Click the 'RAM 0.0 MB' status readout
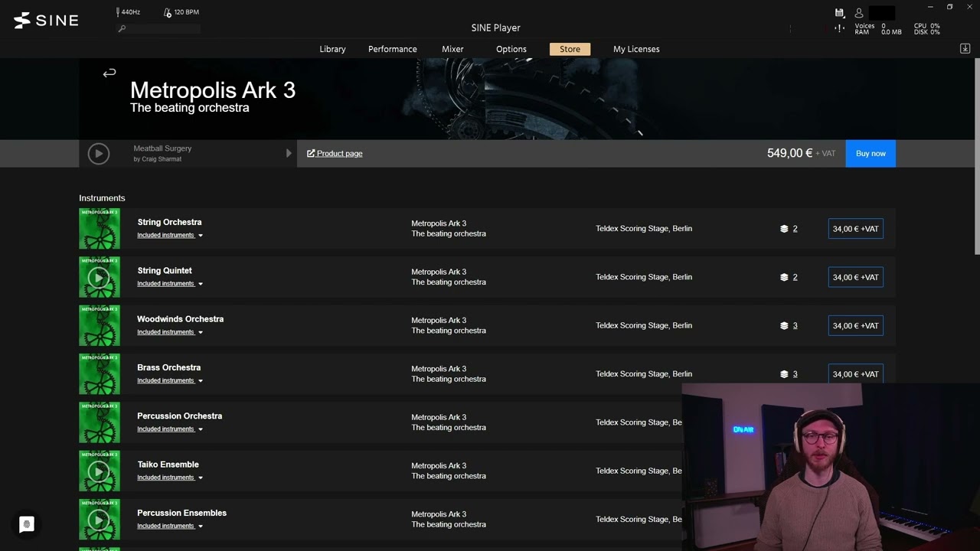Screen dimensions: 980x551 point(878,32)
